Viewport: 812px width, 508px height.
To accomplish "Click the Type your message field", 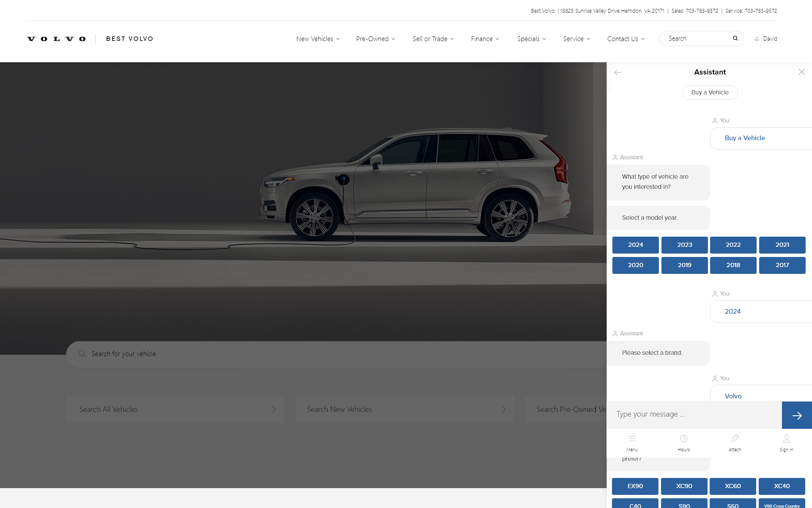I will 694,414.
